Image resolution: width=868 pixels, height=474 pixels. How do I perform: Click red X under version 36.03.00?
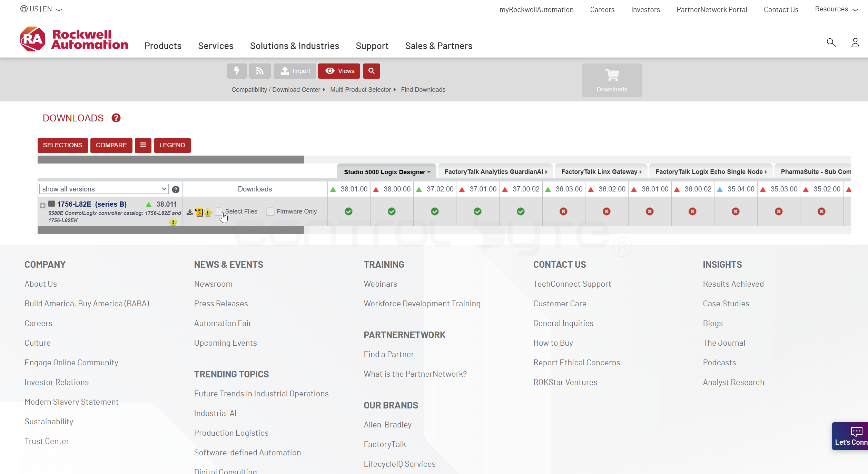(x=563, y=211)
